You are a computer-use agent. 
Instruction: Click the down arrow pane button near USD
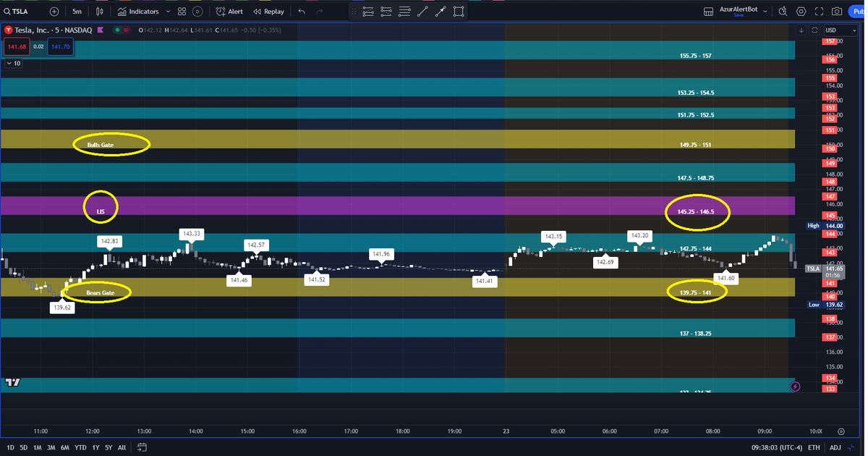click(801, 30)
